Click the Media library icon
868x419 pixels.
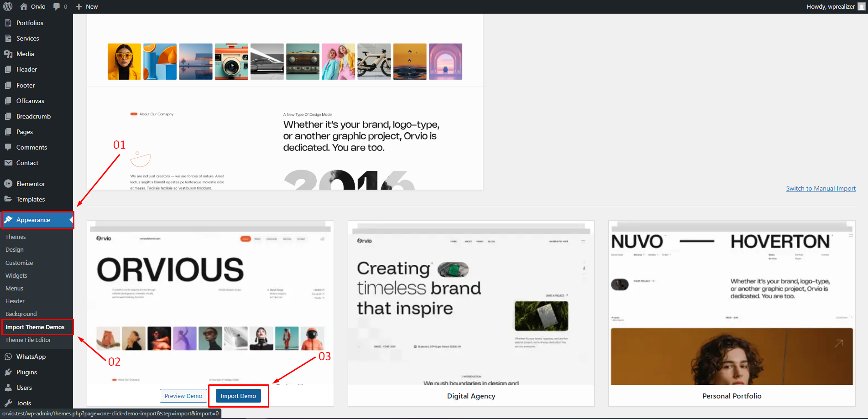(8, 54)
